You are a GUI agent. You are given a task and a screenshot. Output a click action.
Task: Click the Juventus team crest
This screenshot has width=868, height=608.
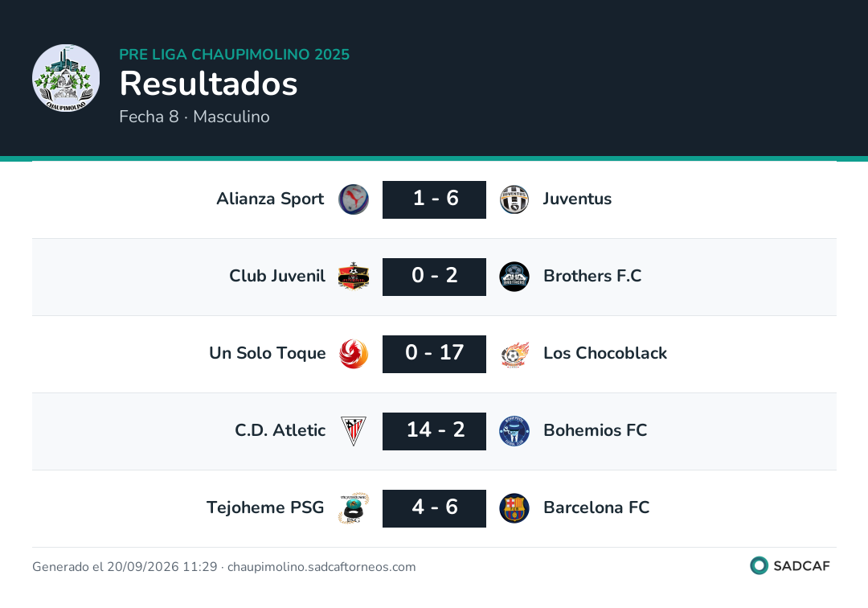pos(514,199)
